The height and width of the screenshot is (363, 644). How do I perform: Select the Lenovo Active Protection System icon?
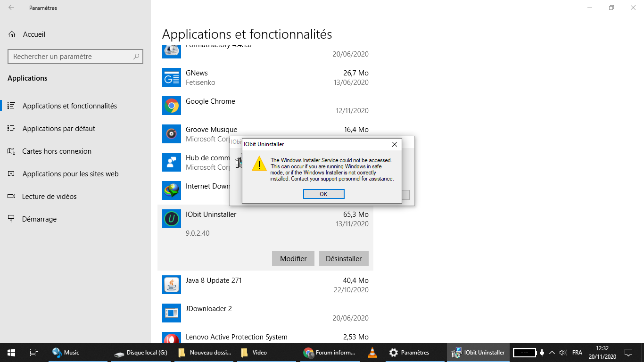(172, 338)
